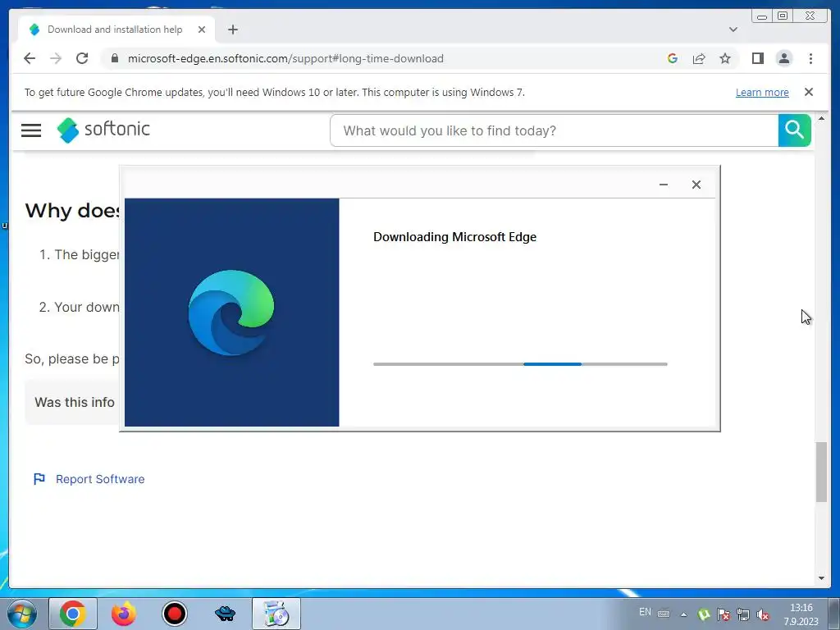Click the Chrome taskbar icon
840x630 pixels.
(x=73, y=614)
